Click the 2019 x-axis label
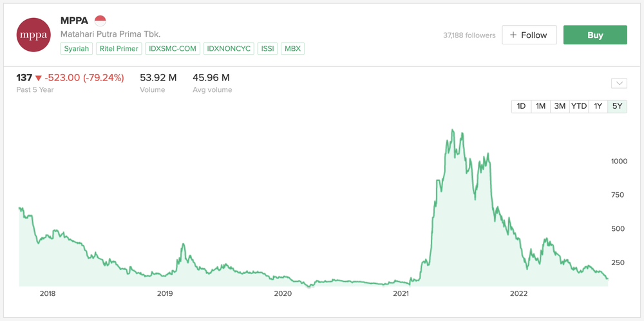This screenshot has height=321, width=644. click(x=165, y=293)
